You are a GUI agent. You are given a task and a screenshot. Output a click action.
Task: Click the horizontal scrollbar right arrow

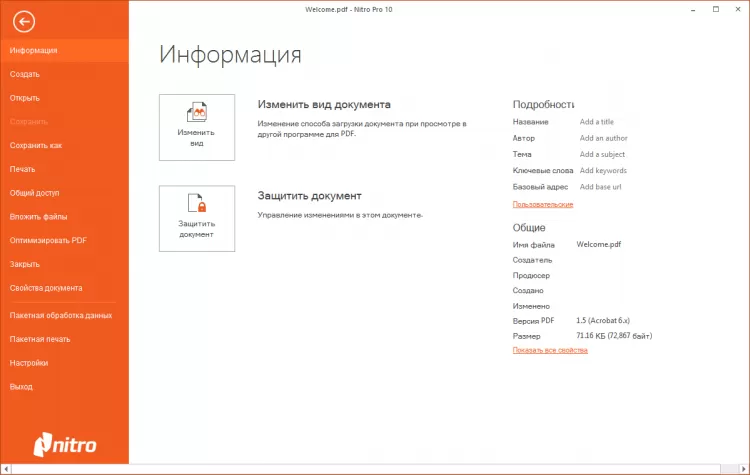pos(744,469)
